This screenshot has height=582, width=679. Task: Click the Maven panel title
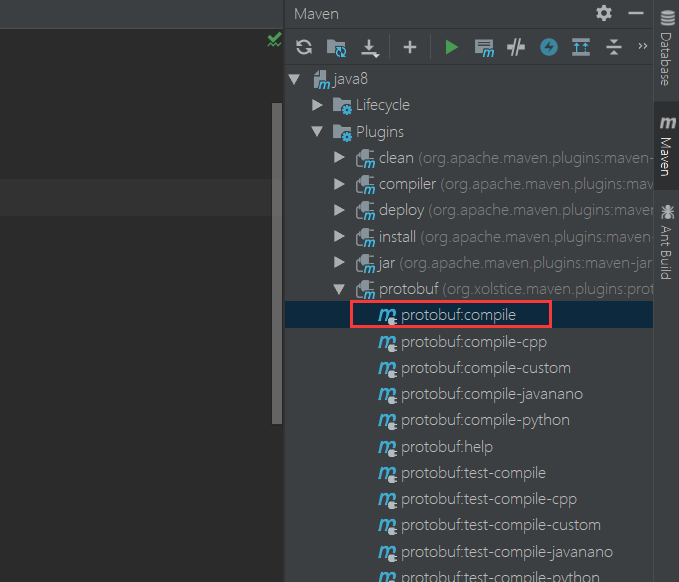316,14
